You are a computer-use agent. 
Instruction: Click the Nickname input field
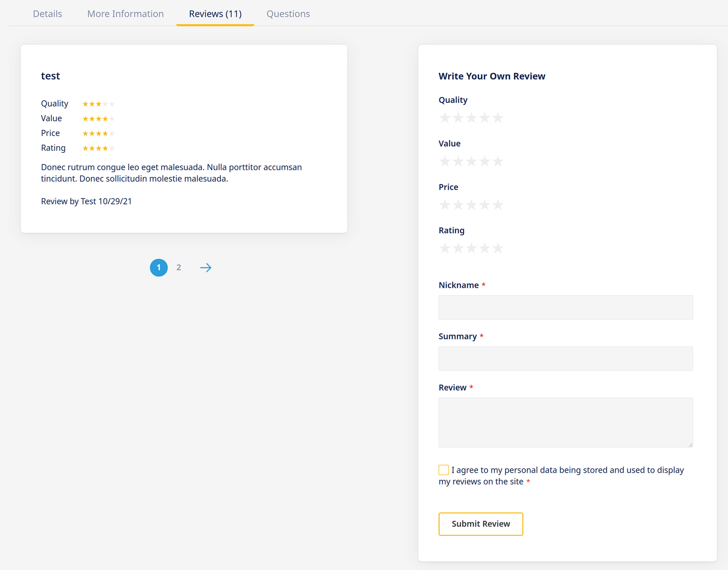tap(566, 308)
